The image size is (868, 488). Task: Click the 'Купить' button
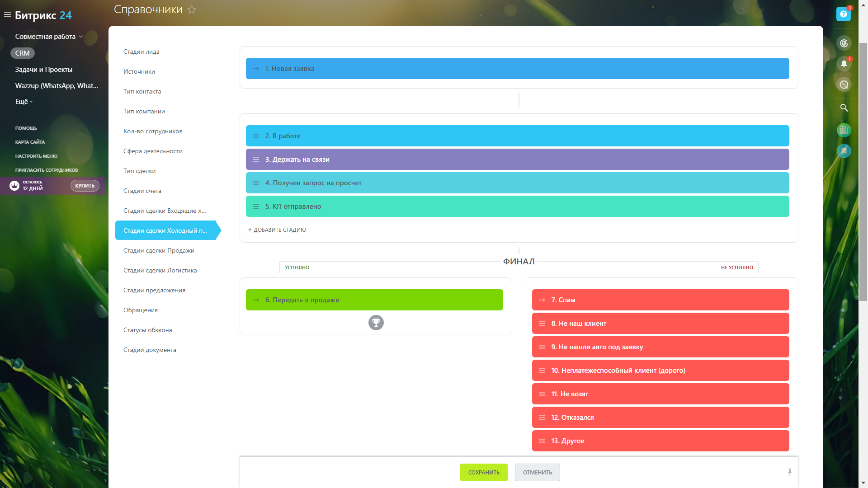tap(85, 186)
